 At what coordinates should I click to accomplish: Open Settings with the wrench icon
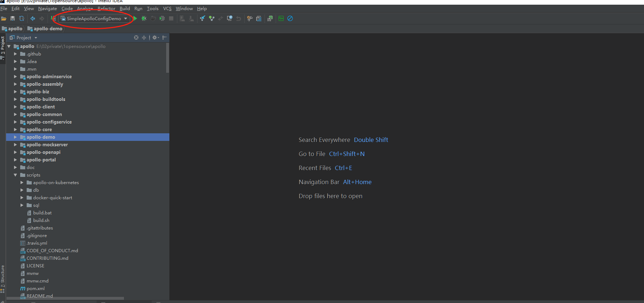pyautogui.click(x=250, y=18)
